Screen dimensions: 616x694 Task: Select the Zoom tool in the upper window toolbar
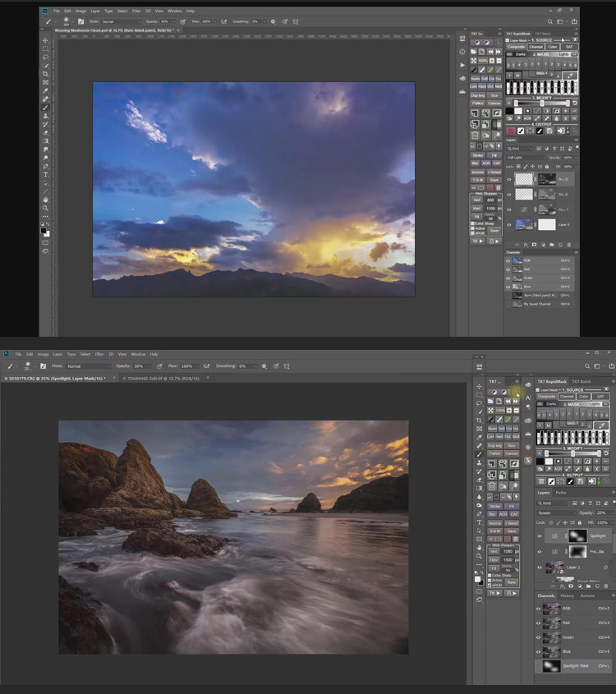(45, 208)
